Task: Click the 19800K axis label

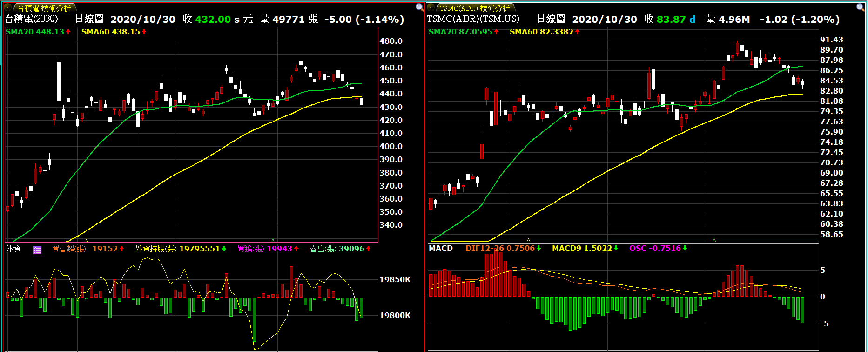Action: [x=395, y=315]
